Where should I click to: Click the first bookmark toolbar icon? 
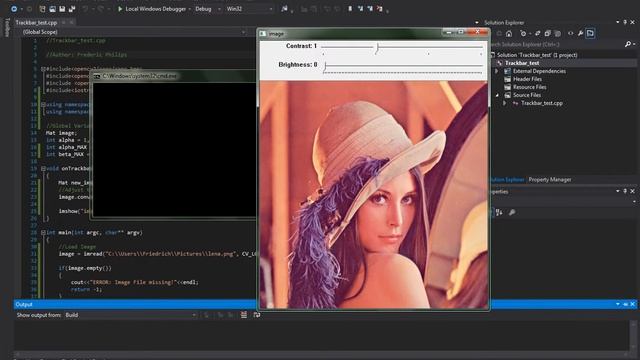[350, 9]
